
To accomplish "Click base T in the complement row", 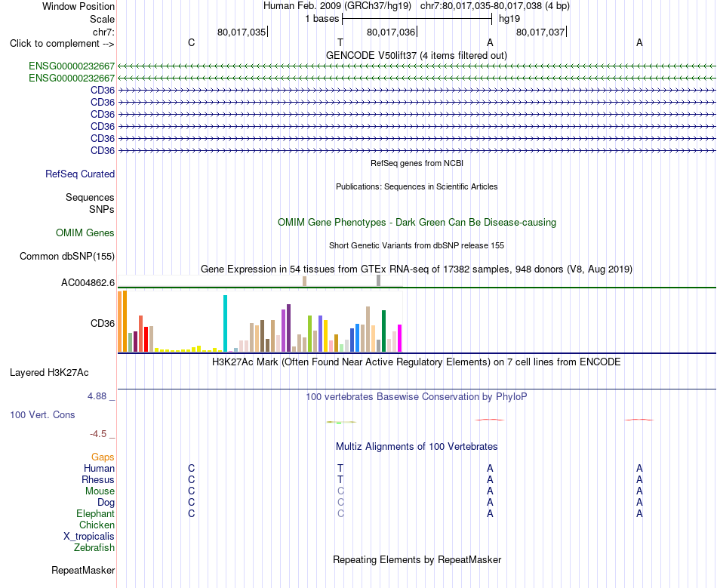I will 340,42.
